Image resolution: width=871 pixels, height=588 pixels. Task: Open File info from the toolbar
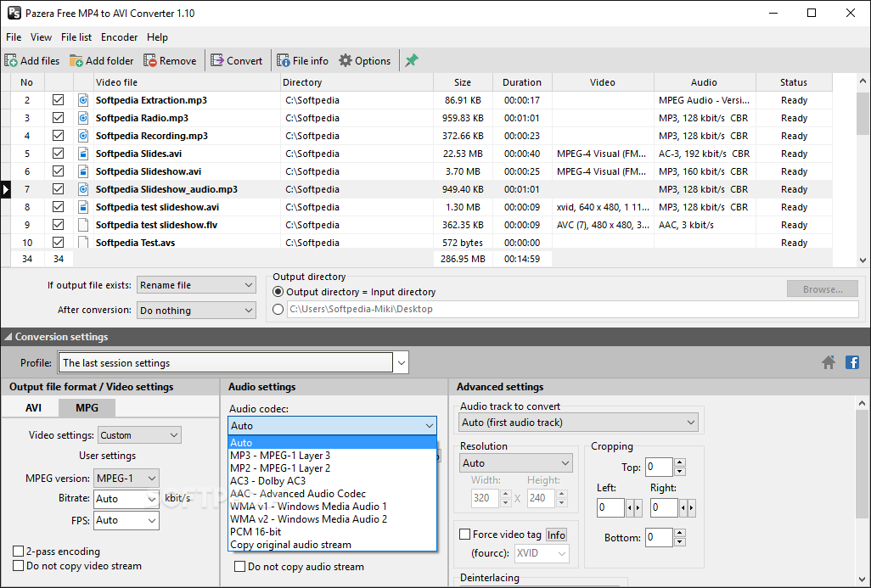tap(284, 60)
